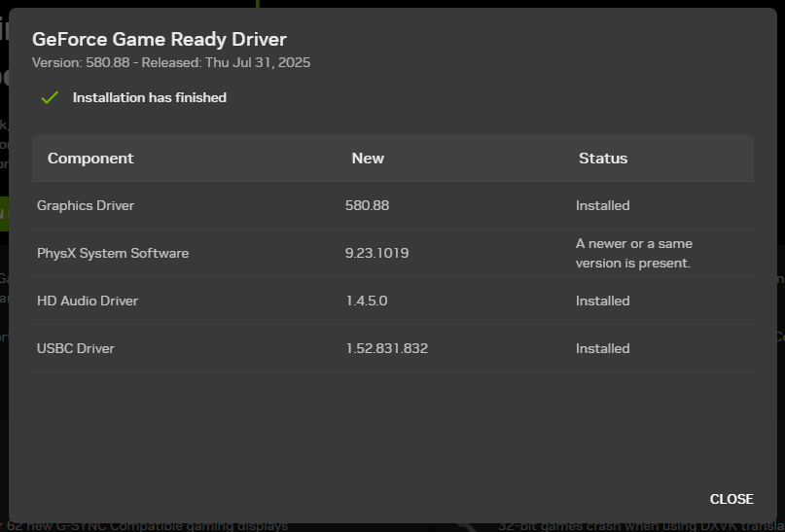Screen dimensions: 785x532
Task: Click Installed status for HD Audio Driver
Action: pos(603,301)
